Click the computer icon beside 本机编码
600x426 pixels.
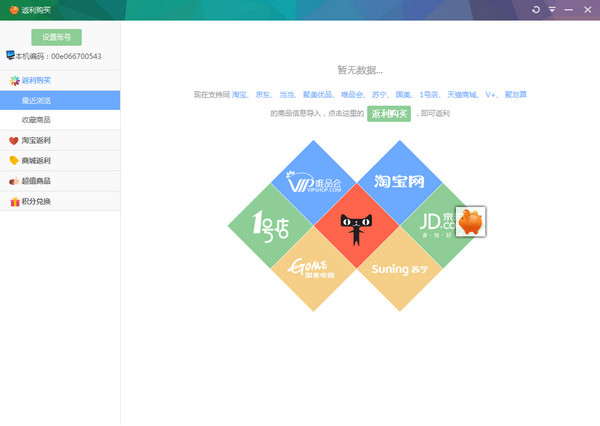coord(10,55)
